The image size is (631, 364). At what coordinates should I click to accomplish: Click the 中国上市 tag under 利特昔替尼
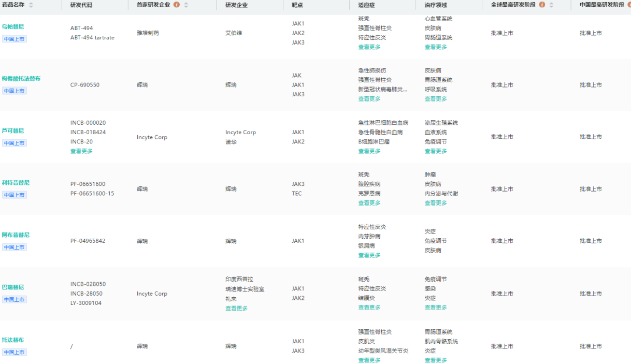(14, 195)
